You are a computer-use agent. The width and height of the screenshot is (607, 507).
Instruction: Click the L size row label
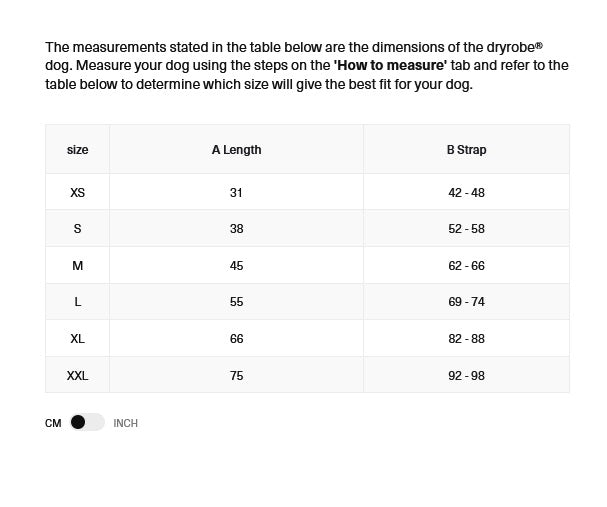pos(77,302)
